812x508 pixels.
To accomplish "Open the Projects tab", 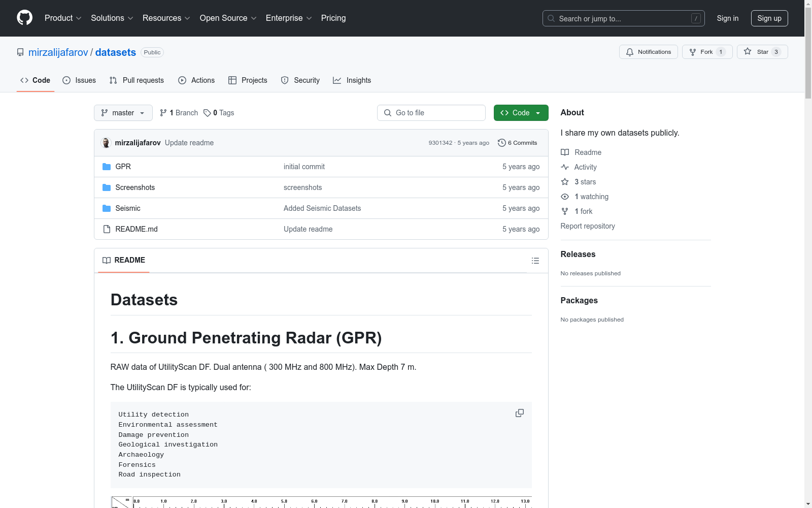I will click(248, 80).
